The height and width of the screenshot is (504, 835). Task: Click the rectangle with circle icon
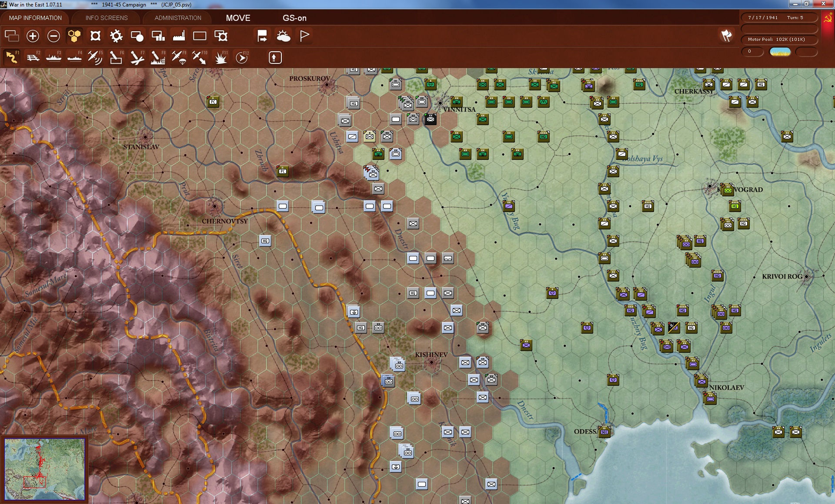137,36
